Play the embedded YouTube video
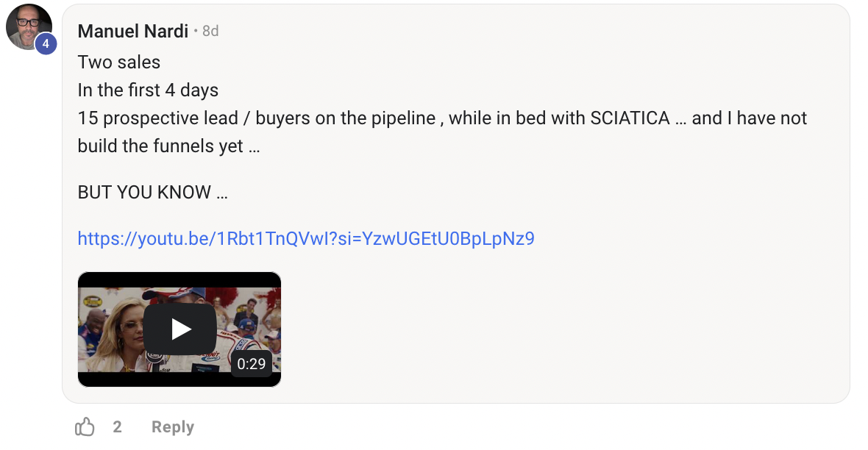Screen dimensions: 868x450 [x=179, y=329]
